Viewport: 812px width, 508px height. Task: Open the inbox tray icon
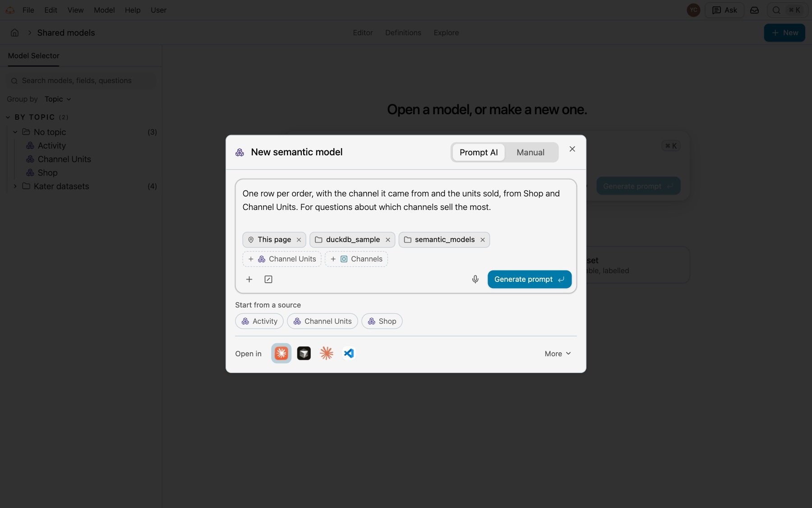(x=754, y=10)
